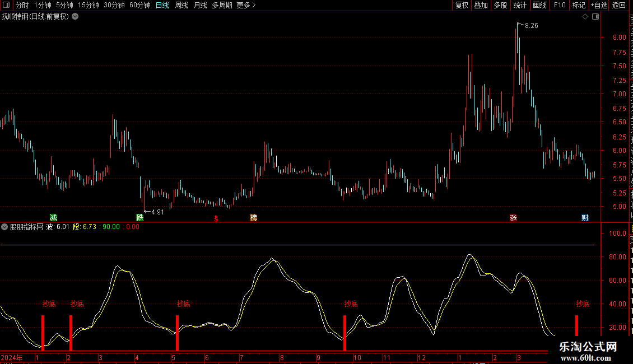Click the red 涨 event marker
Viewport: 633px width, 364px height.
tap(513, 217)
